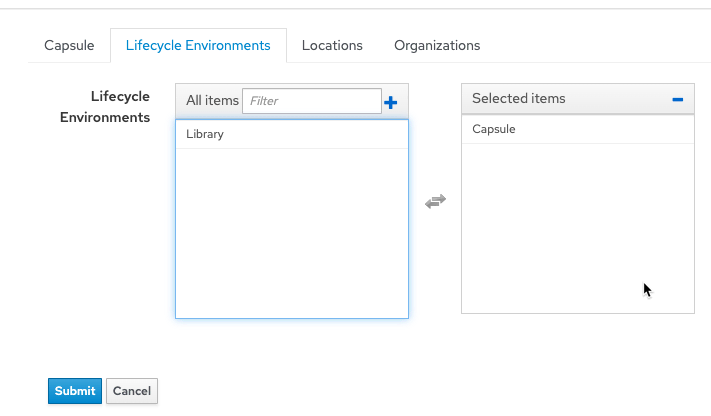Click the All items header bar left of label

click(x=181, y=101)
